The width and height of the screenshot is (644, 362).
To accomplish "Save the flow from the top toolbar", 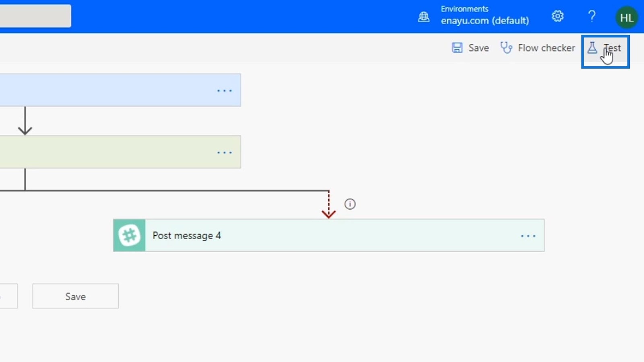I will [470, 48].
